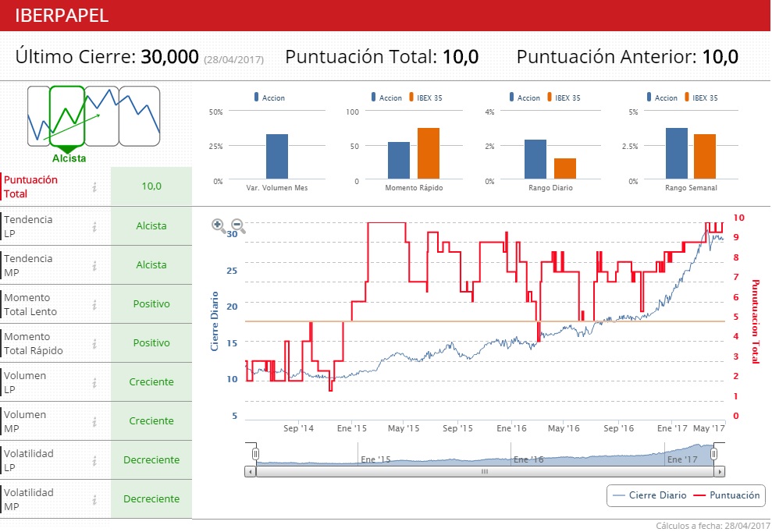Image resolution: width=772 pixels, height=532 pixels.
Task: Click the navigator scrollbar left arrow
Action: [251, 471]
